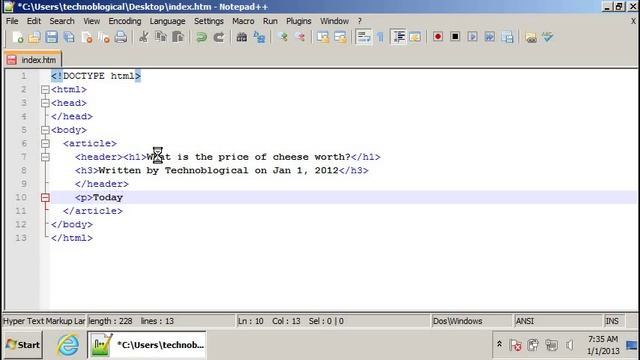Open the File menu
The height and width of the screenshot is (360, 640).
point(12,21)
